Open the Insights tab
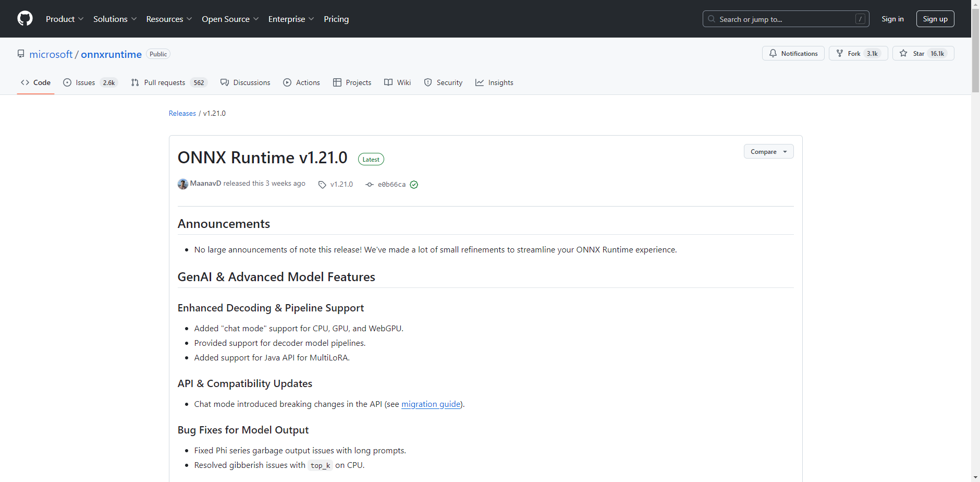 pyautogui.click(x=494, y=82)
